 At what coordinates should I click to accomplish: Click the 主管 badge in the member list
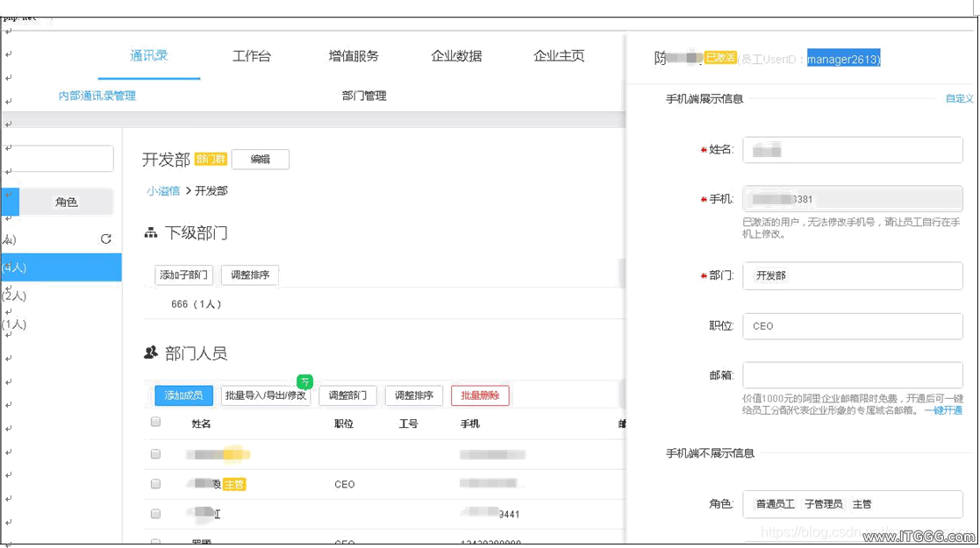coord(233,484)
